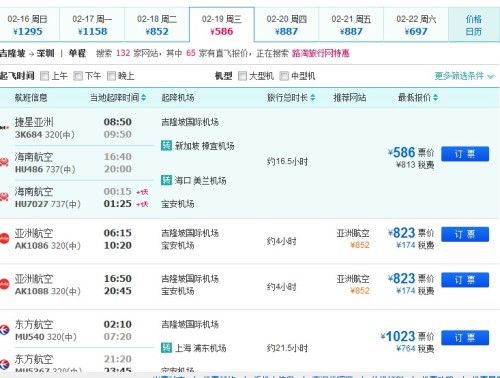
Task: Tick the 下午 departure time checkbox
Action: click(x=78, y=76)
